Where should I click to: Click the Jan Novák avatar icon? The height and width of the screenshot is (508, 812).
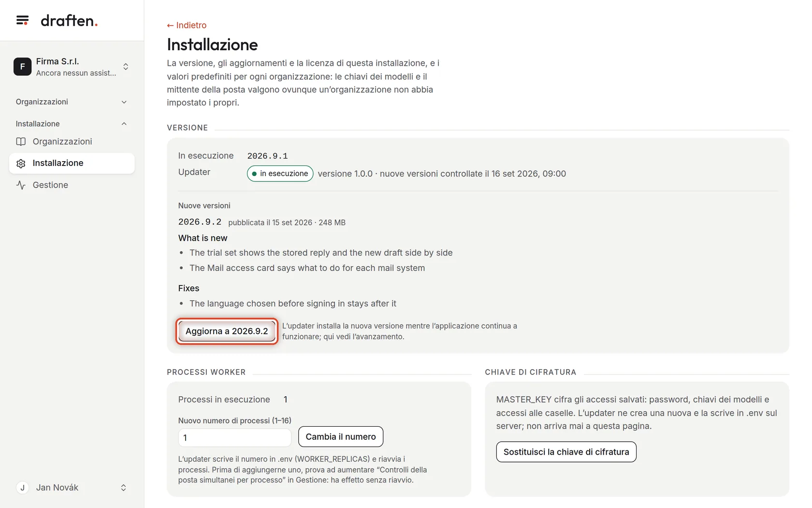(22, 488)
